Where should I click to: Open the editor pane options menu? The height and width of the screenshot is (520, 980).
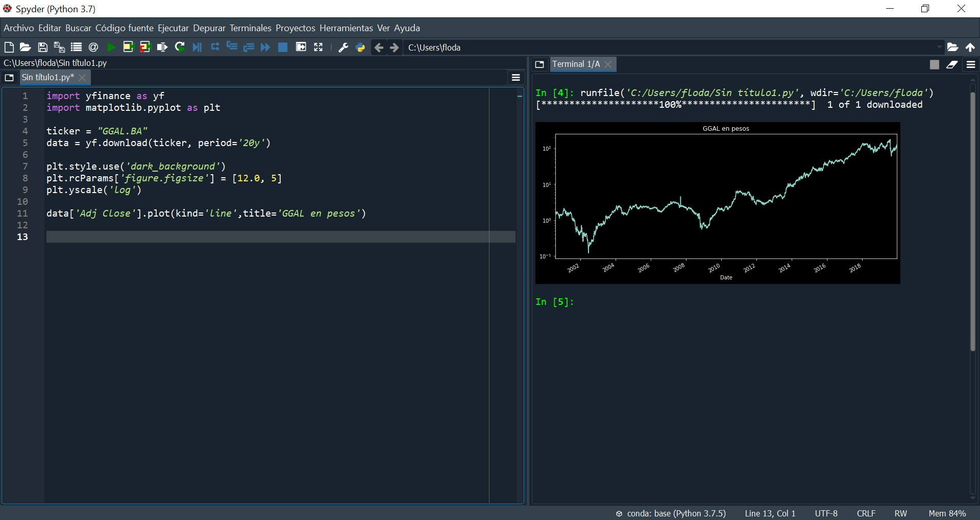click(516, 78)
